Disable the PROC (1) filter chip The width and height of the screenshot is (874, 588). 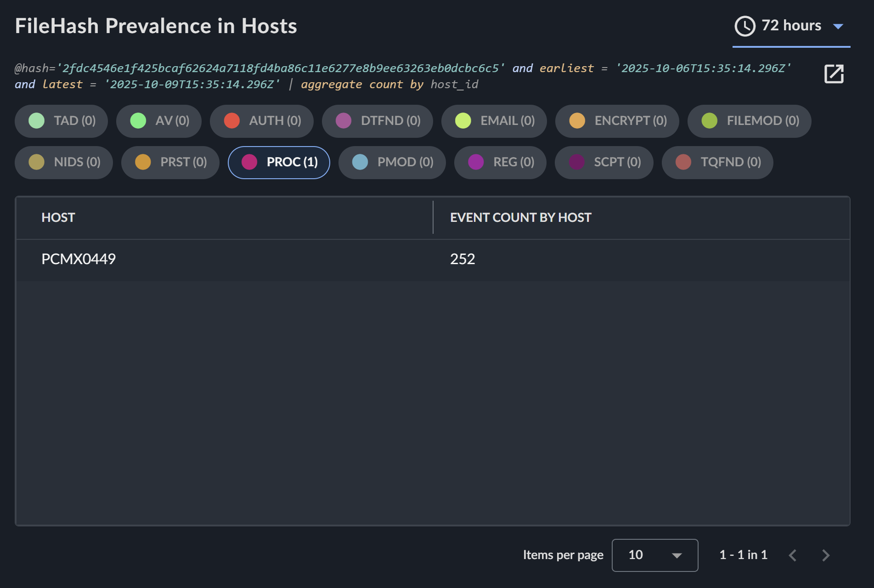(x=279, y=162)
